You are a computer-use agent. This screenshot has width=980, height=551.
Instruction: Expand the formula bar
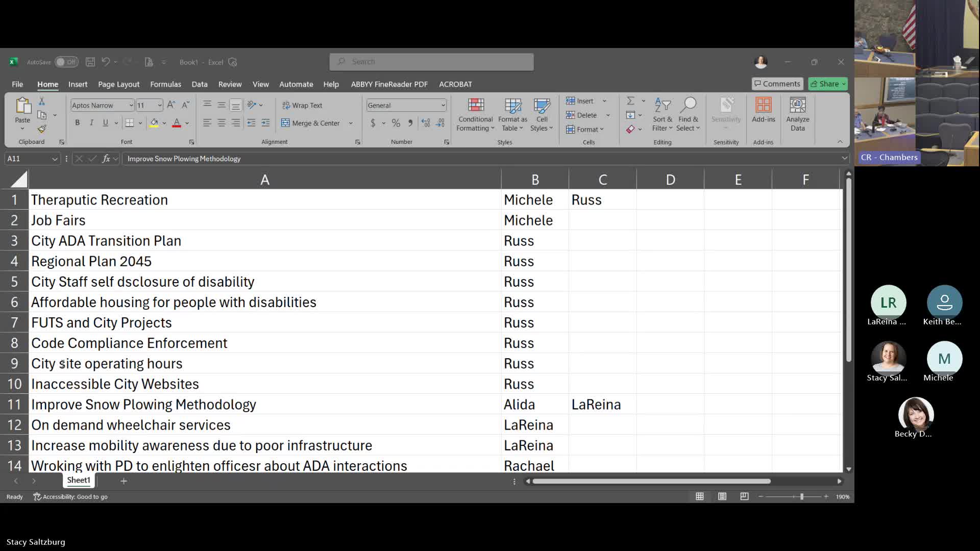pyautogui.click(x=844, y=159)
